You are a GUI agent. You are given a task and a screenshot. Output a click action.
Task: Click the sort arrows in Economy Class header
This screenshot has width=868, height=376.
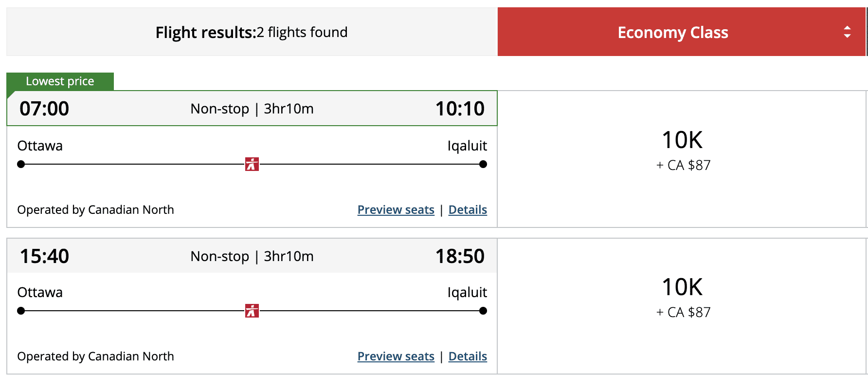(847, 32)
